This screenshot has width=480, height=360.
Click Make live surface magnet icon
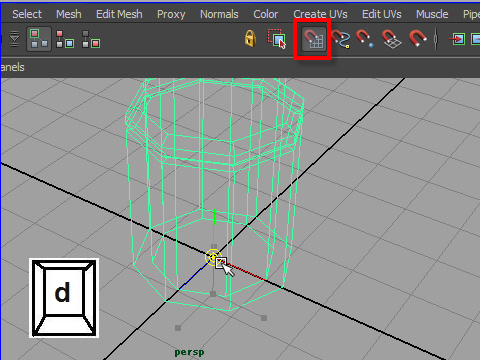pyautogui.click(x=418, y=38)
